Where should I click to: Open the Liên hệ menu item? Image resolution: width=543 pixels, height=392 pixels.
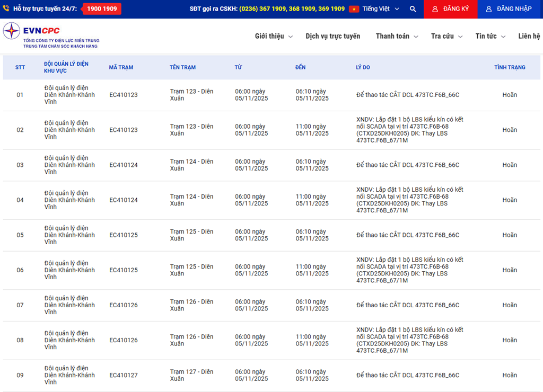pyautogui.click(x=529, y=36)
